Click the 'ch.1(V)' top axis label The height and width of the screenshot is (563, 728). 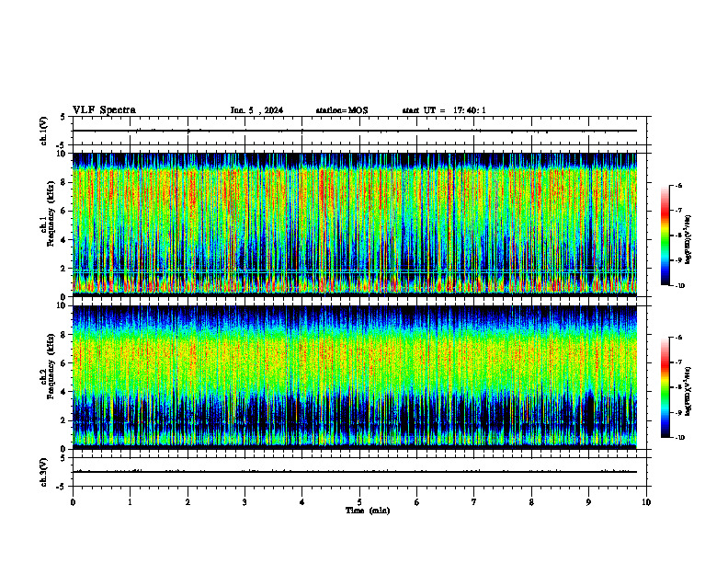tap(44, 131)
